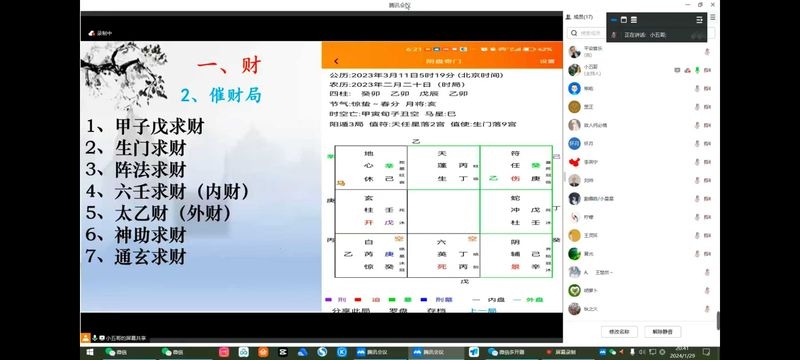Search members in the participant search field
Viewport: 800px width, 360px height.
point(587,33)
